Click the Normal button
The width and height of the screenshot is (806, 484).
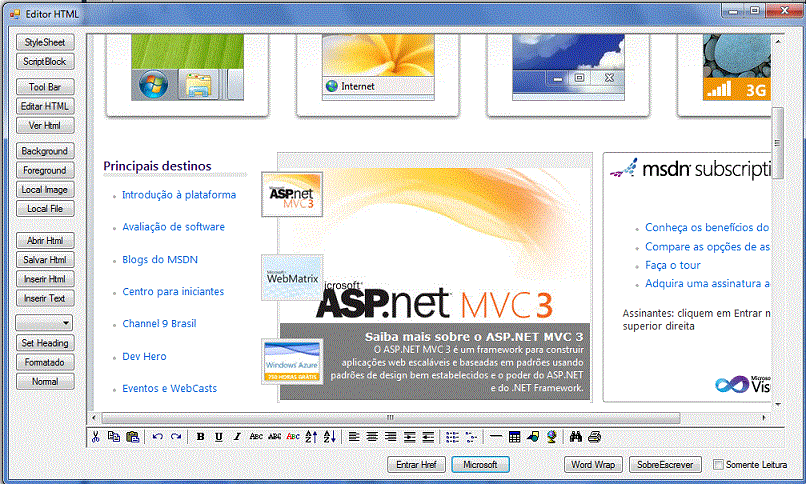pyautogui.click(x=45, y=381)
